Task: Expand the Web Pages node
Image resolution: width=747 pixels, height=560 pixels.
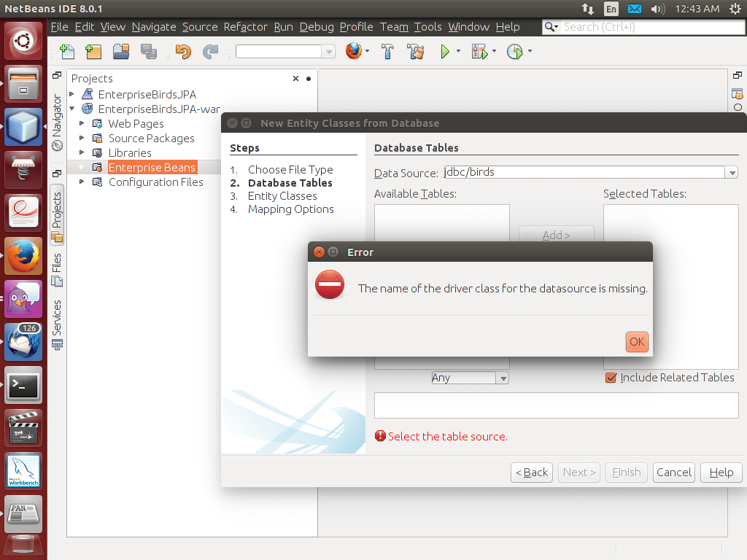Action: pos(82,123)
